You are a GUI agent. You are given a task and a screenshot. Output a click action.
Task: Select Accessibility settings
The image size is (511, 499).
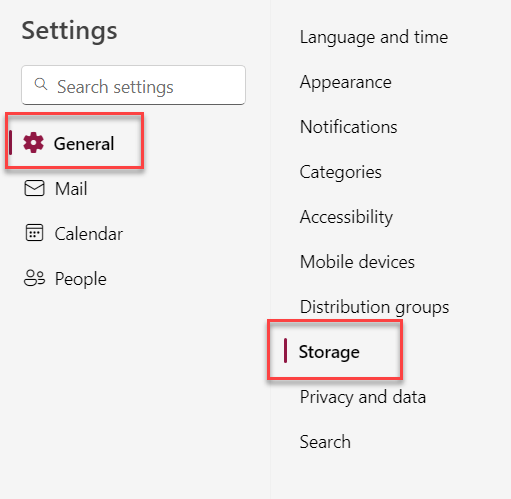point(346,217)
